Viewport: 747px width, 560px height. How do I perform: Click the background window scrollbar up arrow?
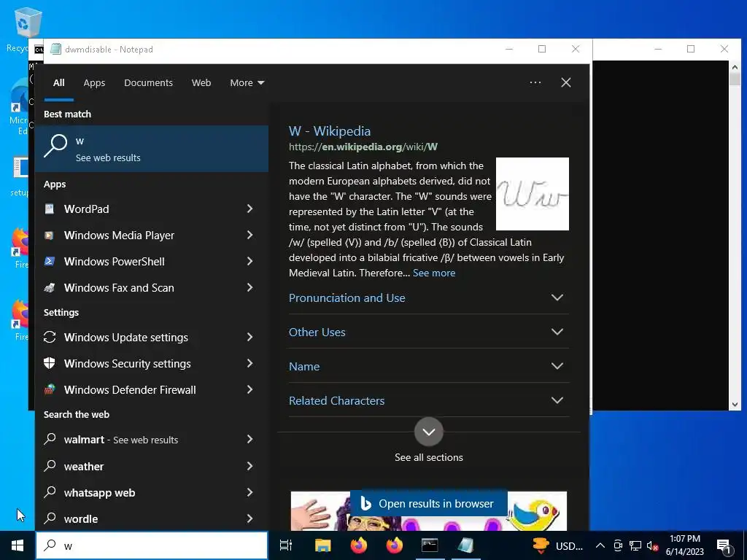735,67
